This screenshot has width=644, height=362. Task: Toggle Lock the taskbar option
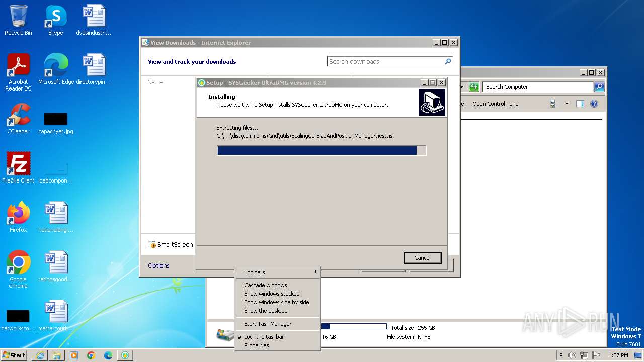[x=278, y=337]
